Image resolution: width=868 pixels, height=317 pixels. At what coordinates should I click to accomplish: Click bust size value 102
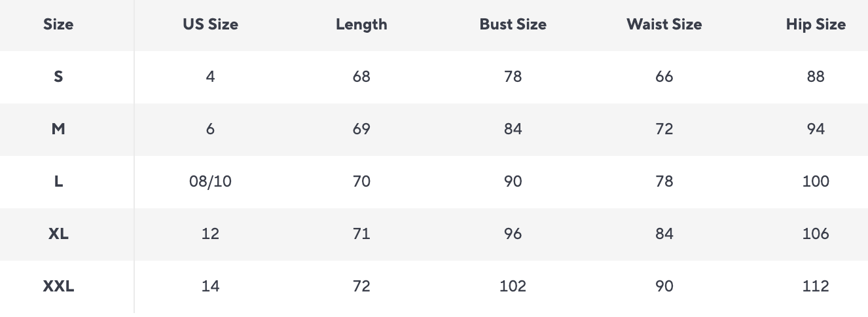coord(513,286)
